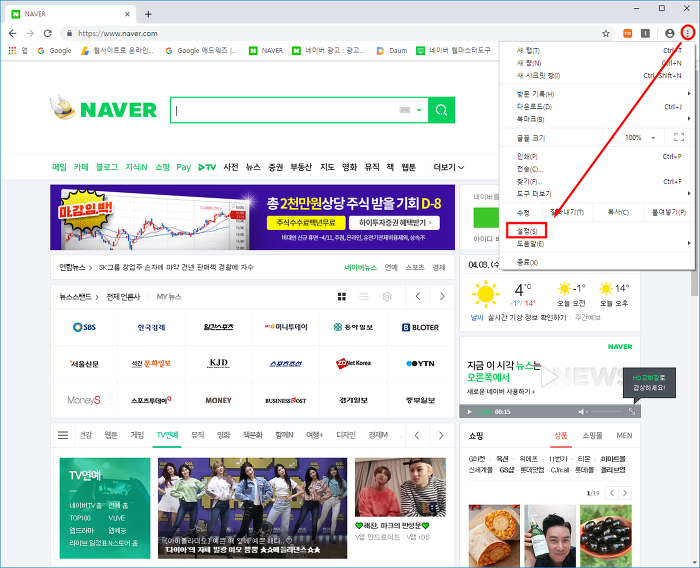This screenshot has width=700, height=568.
Task: Open the 블로그 service link
Action: (107, 167)
